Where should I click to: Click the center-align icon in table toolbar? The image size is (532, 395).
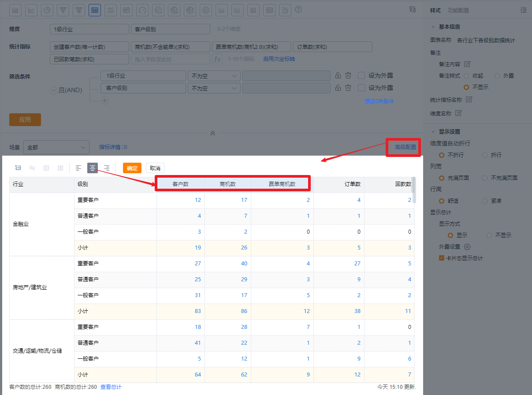93,168
